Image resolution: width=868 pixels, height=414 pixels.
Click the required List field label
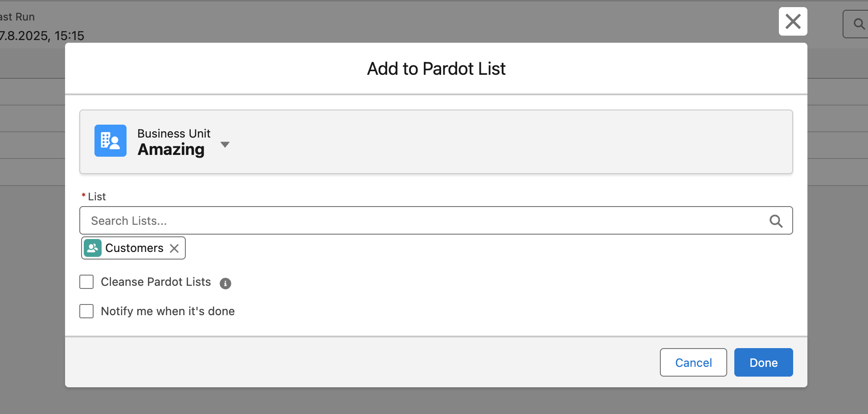pyautogui.click(x=97, y=197)
